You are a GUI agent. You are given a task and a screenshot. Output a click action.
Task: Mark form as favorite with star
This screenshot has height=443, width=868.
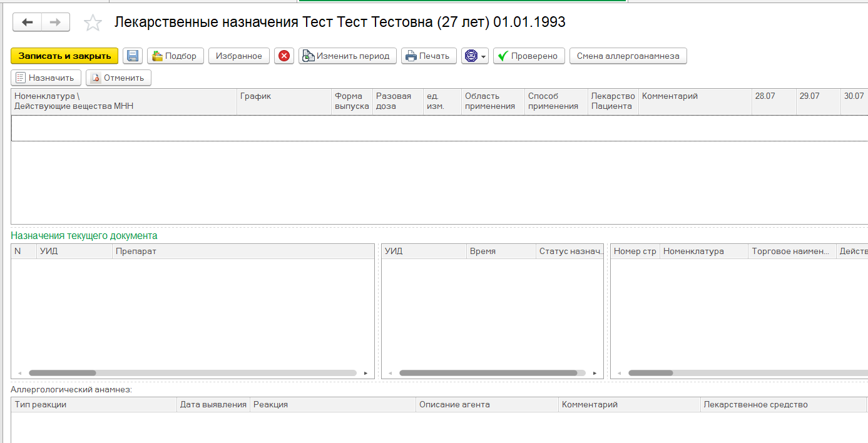(x=93, y=23)
